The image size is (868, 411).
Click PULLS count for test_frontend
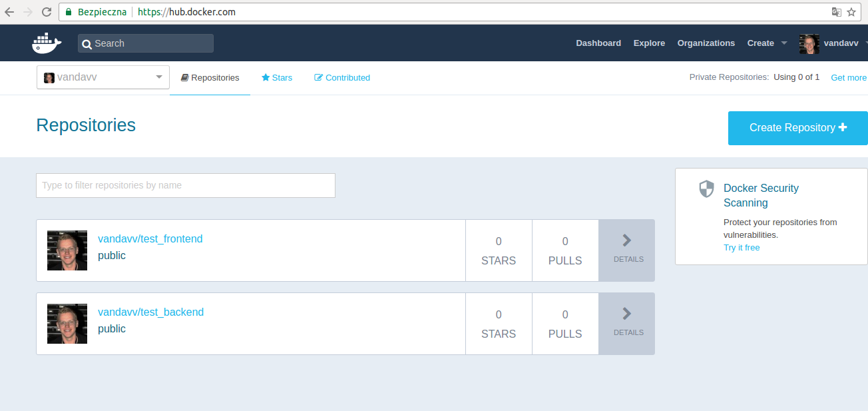(565, 250)
